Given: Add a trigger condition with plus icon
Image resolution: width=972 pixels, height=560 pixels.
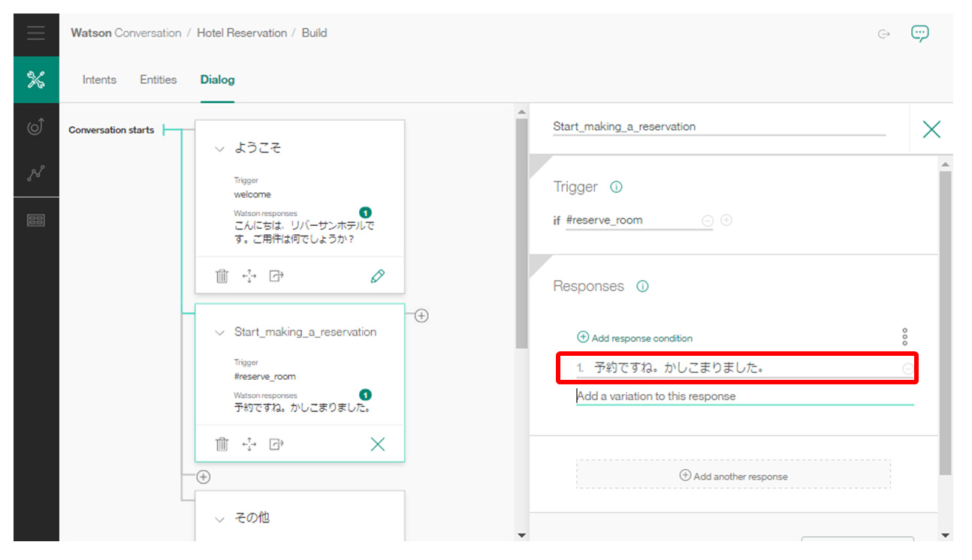Looking at the screenshot, I should click(x=726, y=220).
